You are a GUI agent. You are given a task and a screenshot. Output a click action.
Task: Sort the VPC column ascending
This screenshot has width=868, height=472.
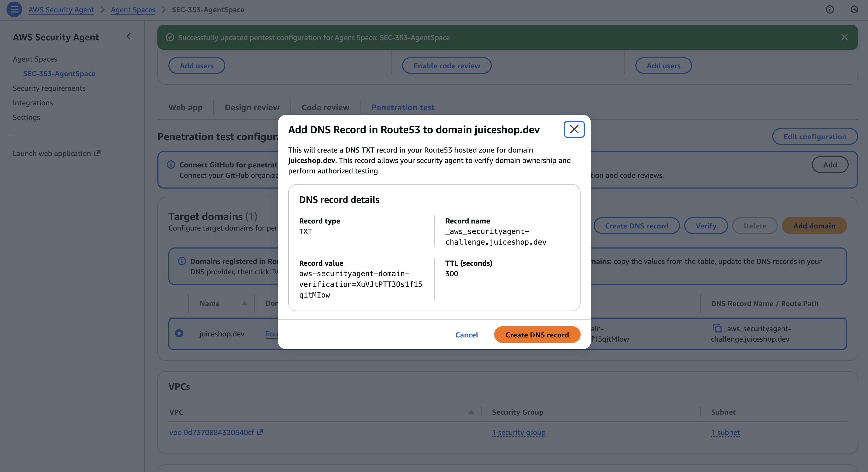point(471,412)
